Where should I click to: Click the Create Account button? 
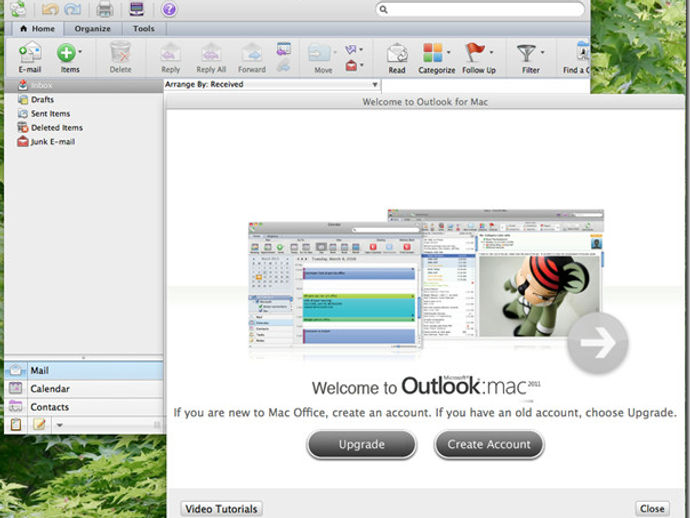[489, 445]
